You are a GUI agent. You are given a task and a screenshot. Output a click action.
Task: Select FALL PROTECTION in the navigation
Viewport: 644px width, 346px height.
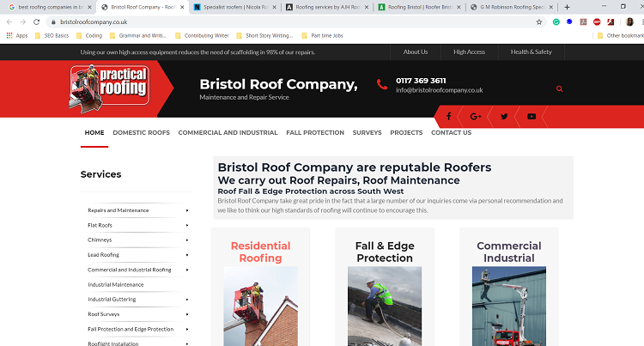pyautogui.click(x=315, y=132)
